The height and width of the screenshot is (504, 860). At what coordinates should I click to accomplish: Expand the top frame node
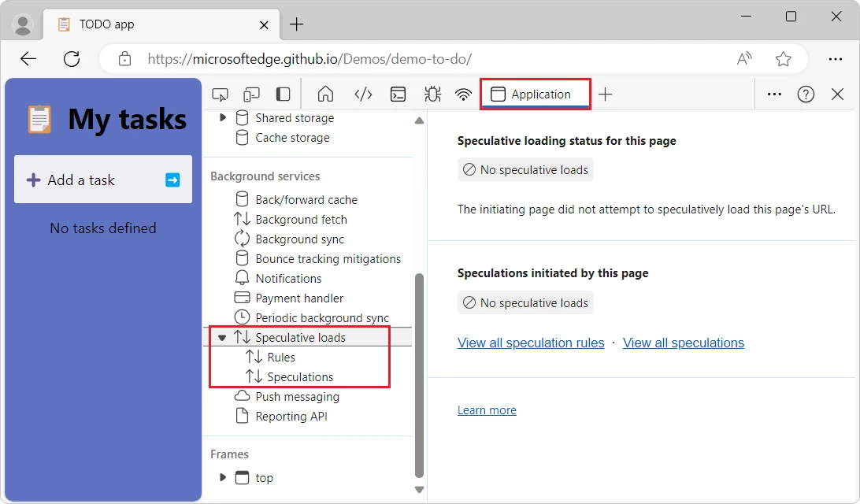223,477
